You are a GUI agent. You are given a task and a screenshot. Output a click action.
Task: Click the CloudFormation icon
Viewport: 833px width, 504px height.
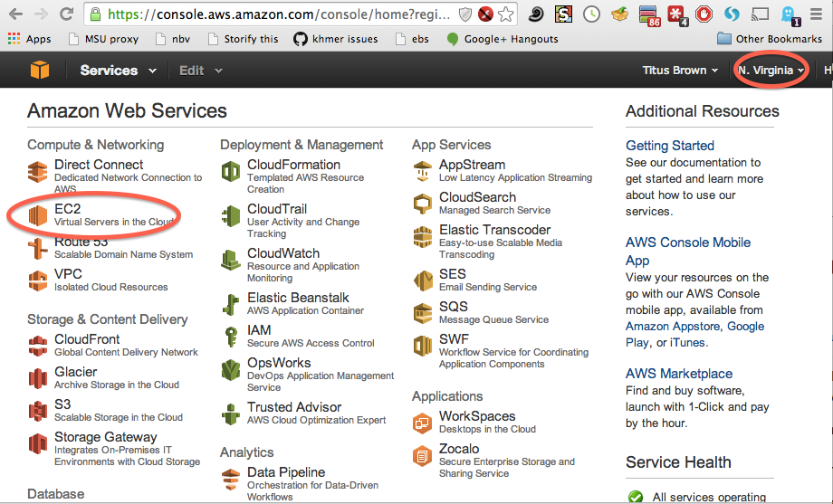(x=231, y=172)
